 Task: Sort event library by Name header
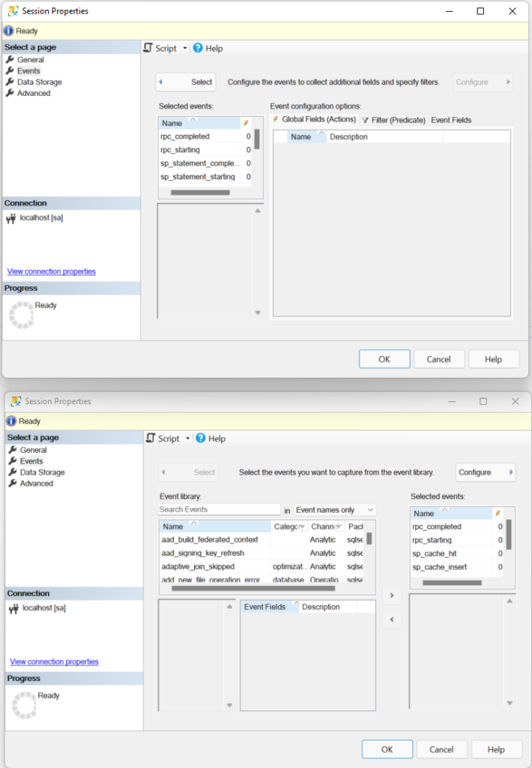tap(215, 526)
